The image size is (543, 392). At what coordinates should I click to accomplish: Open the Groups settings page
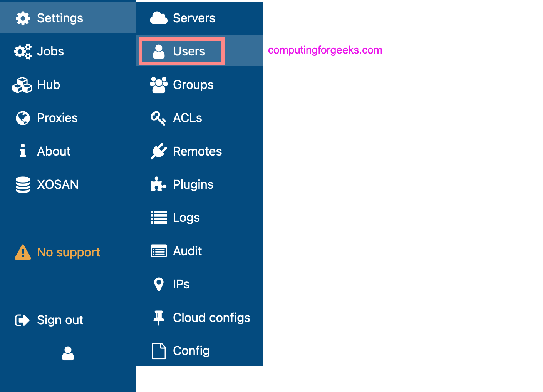[193, 84]
